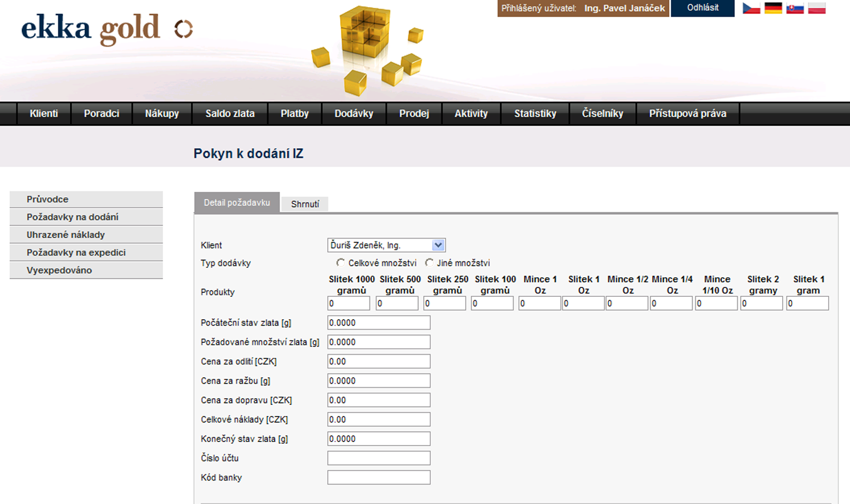Focus the Cena za dopravu field
Image resolution: width=850 pixels, height=504 pixels.
tap(379, 400)
